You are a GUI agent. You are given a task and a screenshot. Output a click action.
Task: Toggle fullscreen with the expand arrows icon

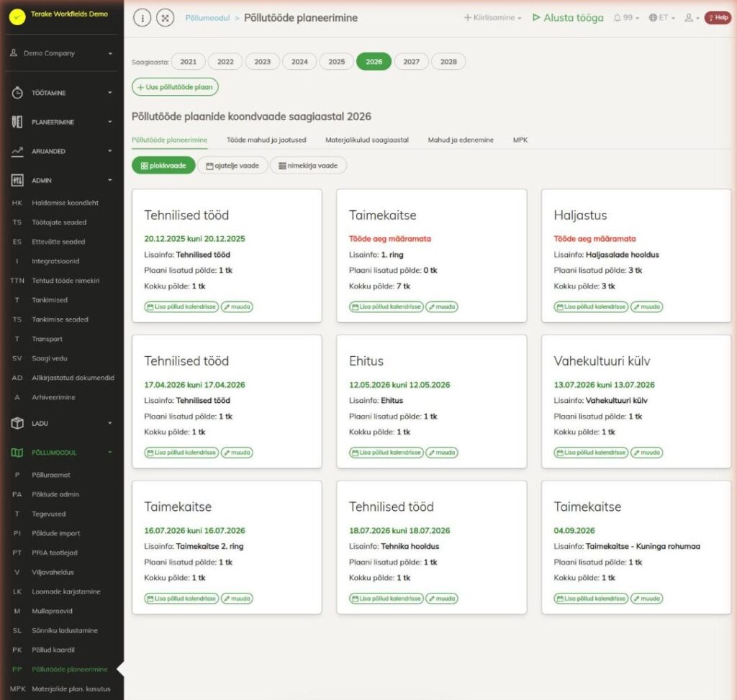[165, 18]
